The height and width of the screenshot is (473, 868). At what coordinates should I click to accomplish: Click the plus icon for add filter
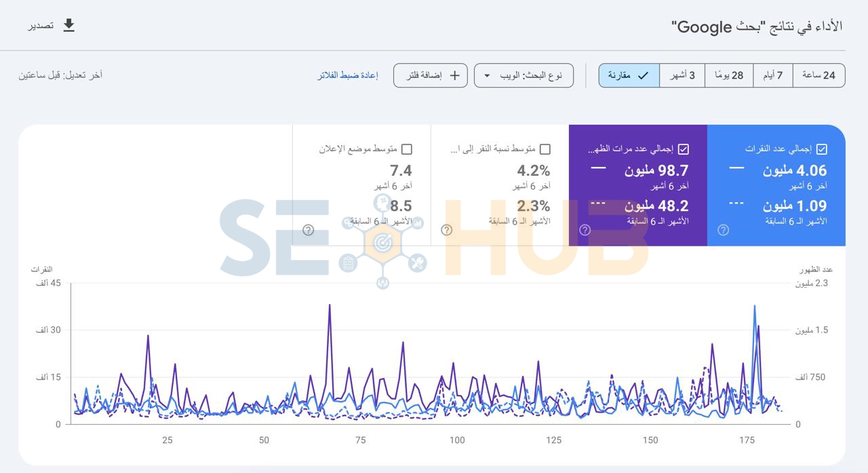[x=454, y=75]
